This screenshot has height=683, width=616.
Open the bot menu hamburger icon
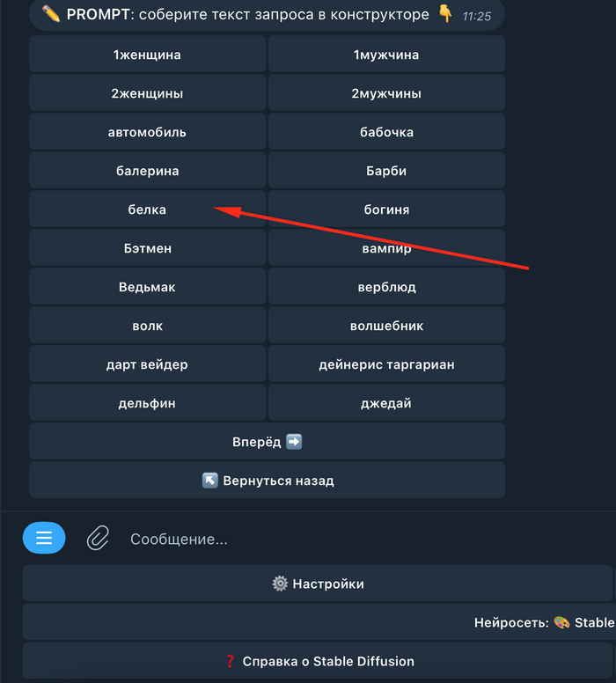44,538
